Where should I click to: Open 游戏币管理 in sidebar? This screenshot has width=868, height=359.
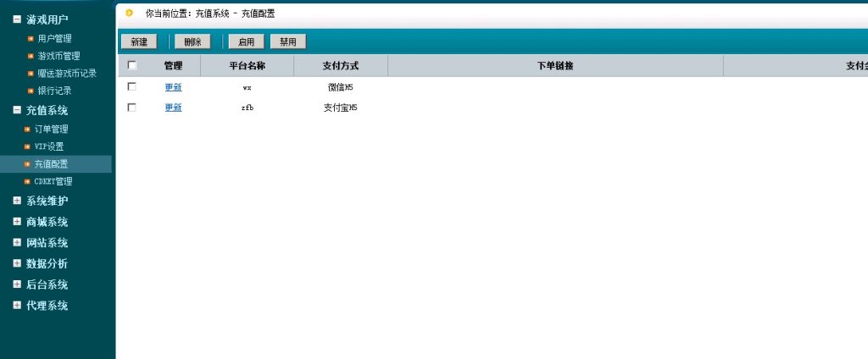pyautogui.click(x=58, y=56)
